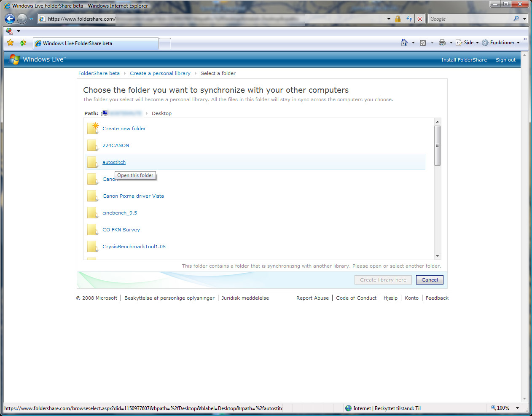Click the Create library here button
The height and width of the screenshot is (416, 532).
[383, 280]
